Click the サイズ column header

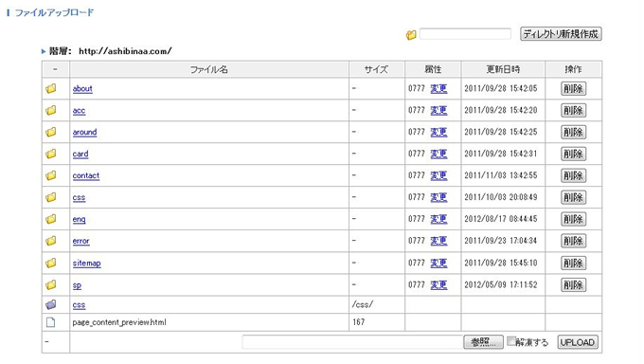pyautogui.click(x=377, y=69)
